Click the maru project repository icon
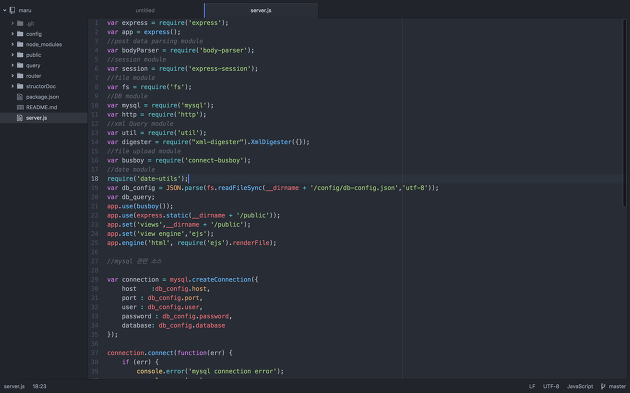Viewport: 630px width, 393px height. (x=12, y=10)
